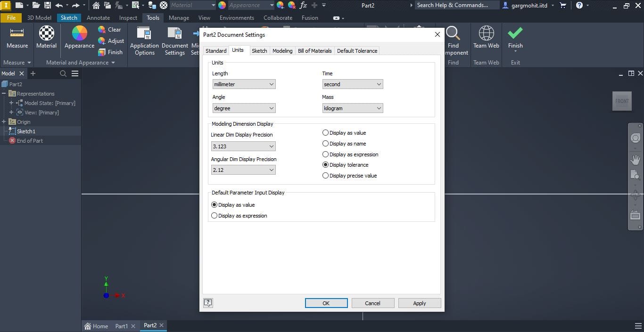Click the dialog help icon at bottom left
Image resolution: width=644 pixels, height=332 pixels.
pyautogui.click(x=208, y=303)
